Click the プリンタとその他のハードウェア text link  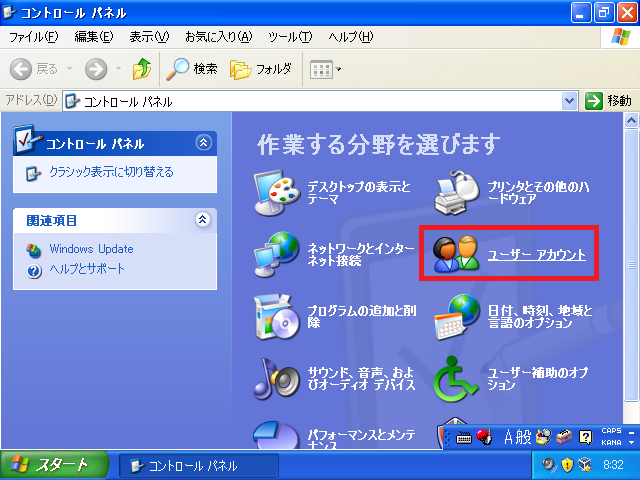(x=538, y=193)
